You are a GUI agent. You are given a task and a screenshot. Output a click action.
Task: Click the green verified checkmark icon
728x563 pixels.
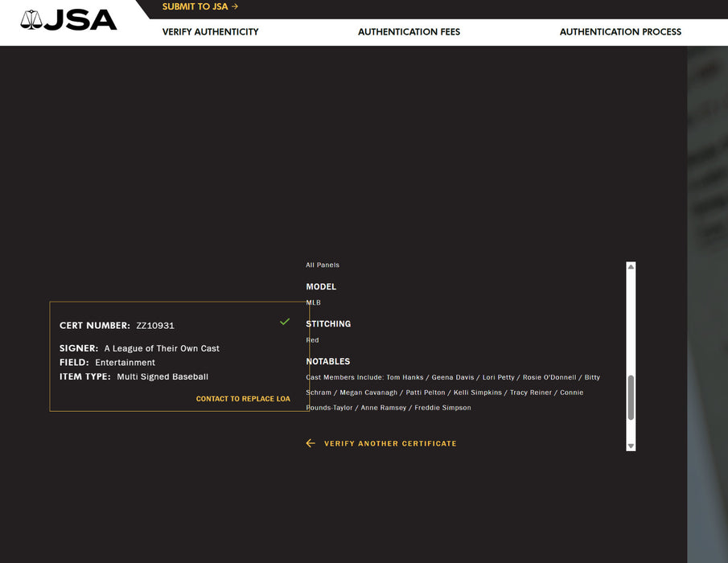pyautogui.click(x=285, y=321)
